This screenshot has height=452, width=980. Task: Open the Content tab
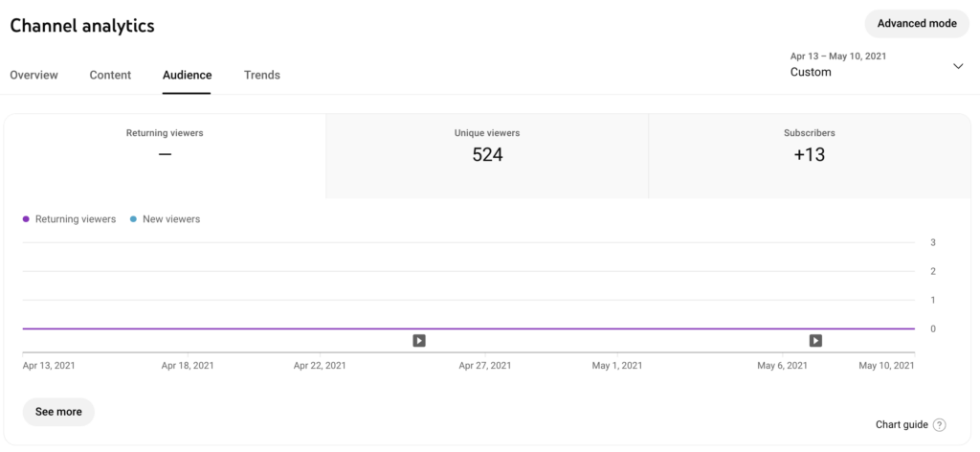[x=110, y=75]
